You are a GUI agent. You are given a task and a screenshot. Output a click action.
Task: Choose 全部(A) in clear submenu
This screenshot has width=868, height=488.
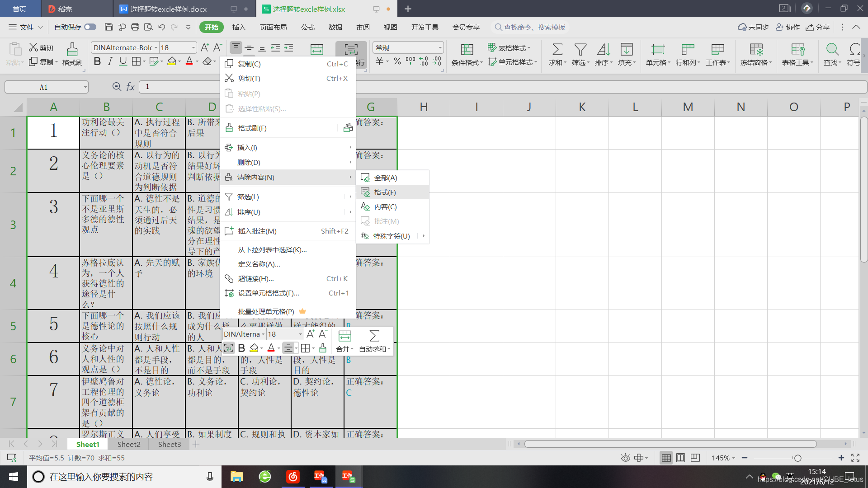[x=392, y=178]
